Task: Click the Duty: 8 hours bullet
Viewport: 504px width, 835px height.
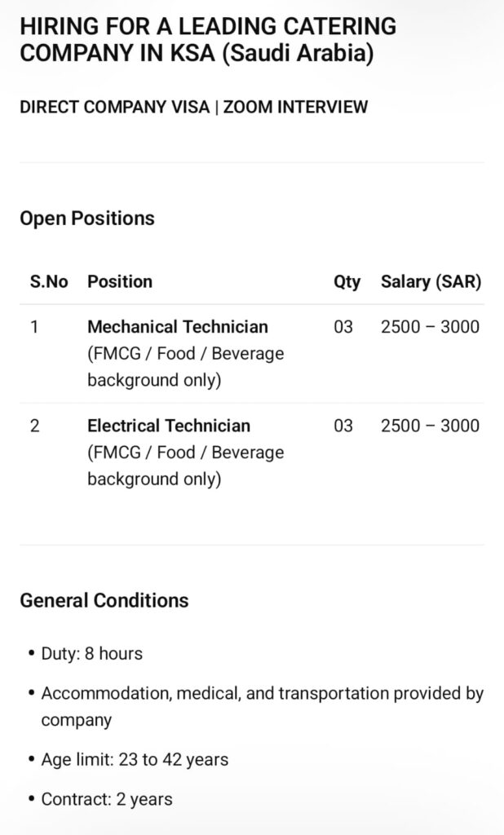Action: pos(91,654)
